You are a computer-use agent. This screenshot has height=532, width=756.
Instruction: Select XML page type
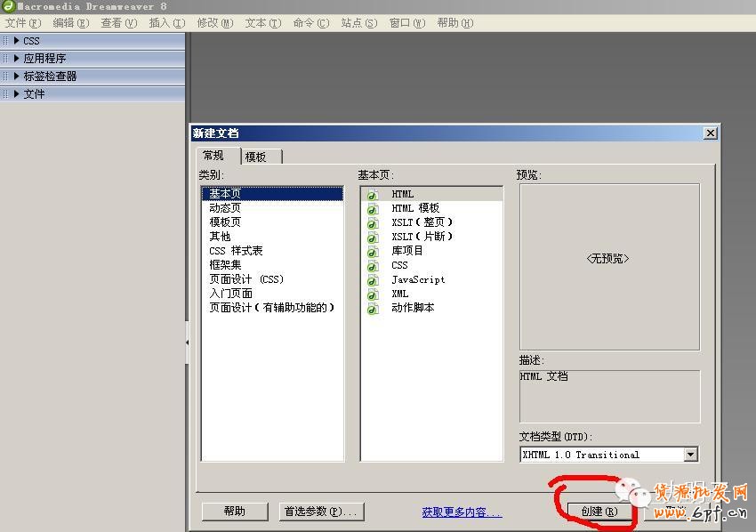431,294
